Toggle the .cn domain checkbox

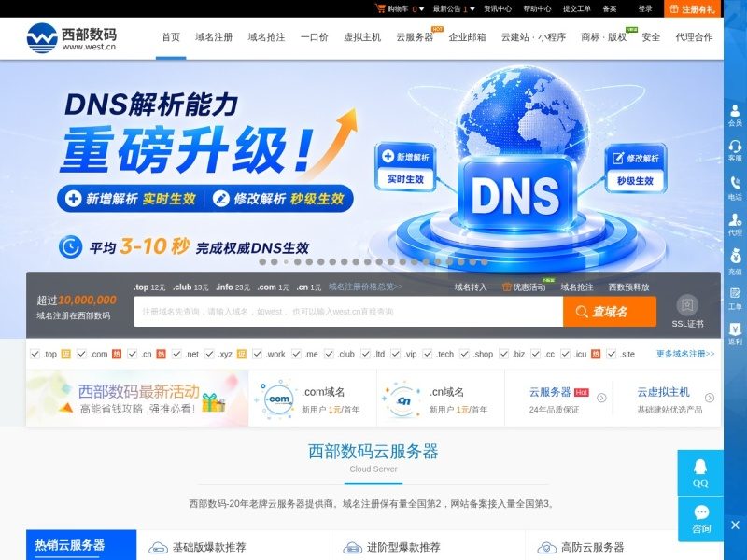[x=133, y=354]
